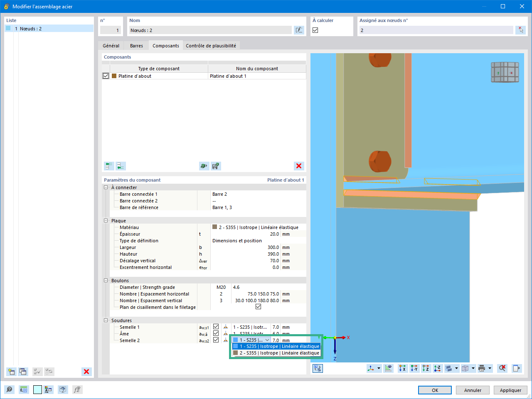Click the Nom input field
Screen dimensions: 532x399
(210, 30)
